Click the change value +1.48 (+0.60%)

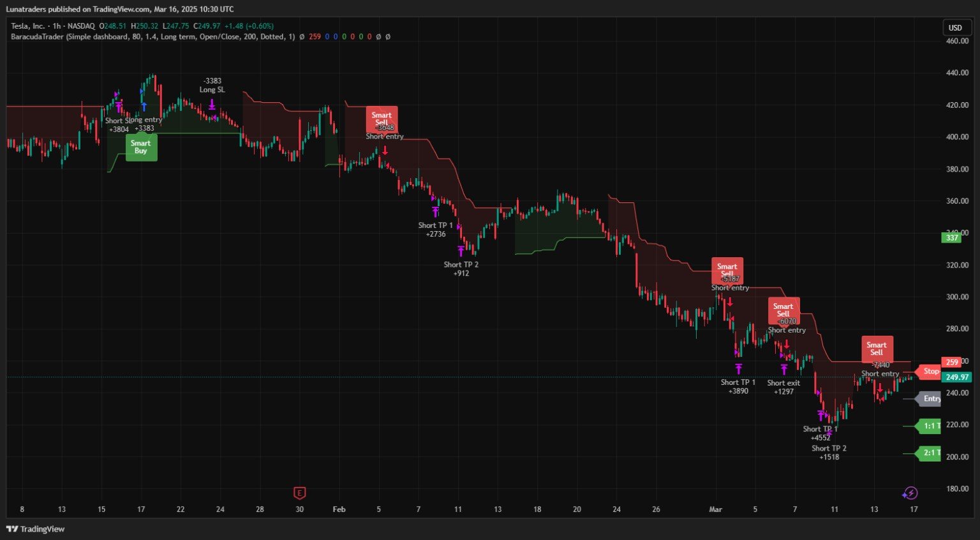(x=249, y=26)
